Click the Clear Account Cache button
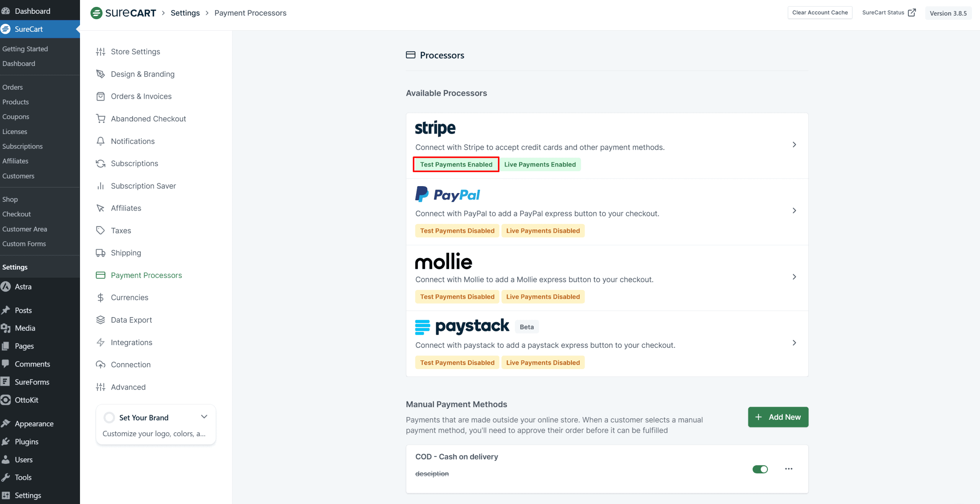Screen dimensions: 980x504 pos(820,13)
